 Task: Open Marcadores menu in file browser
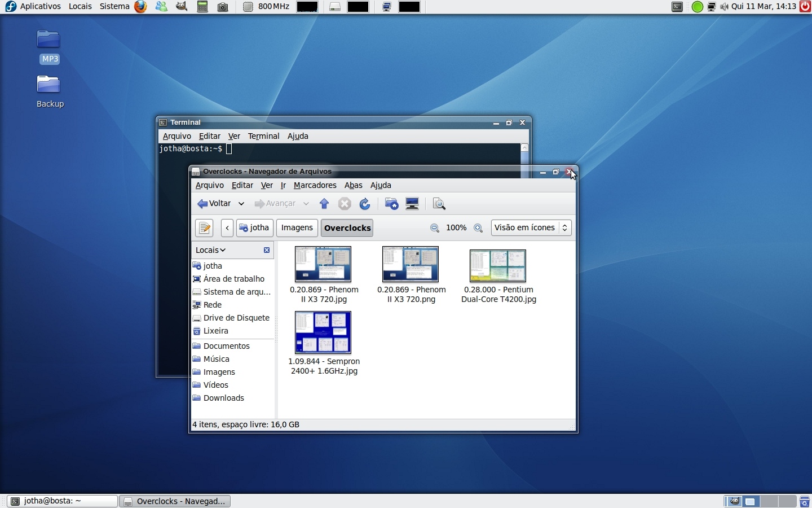(315, 186)
